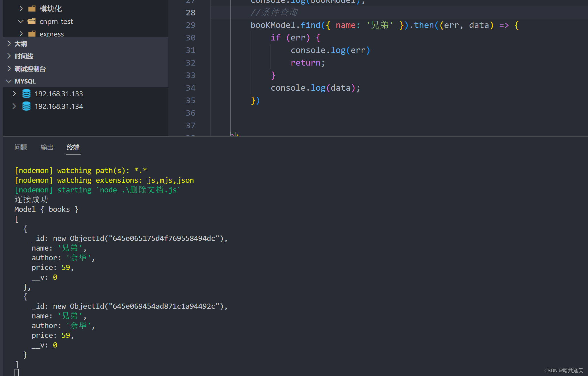Viewport: 588px width, 376px height.
Task: Select the 模块化 folder name
Action: [x=50, y=9]
